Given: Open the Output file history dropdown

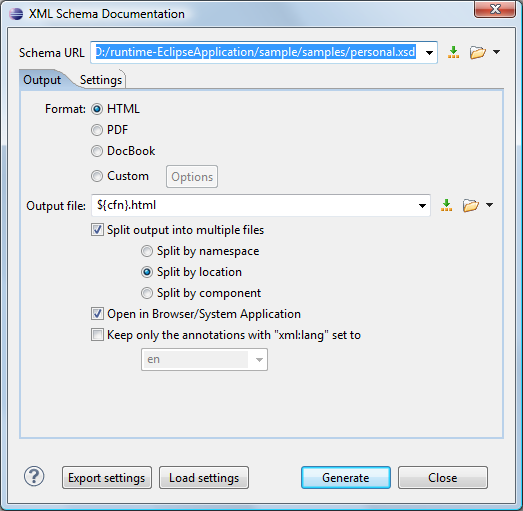Looking at the screenshot, I should (422, 206).
